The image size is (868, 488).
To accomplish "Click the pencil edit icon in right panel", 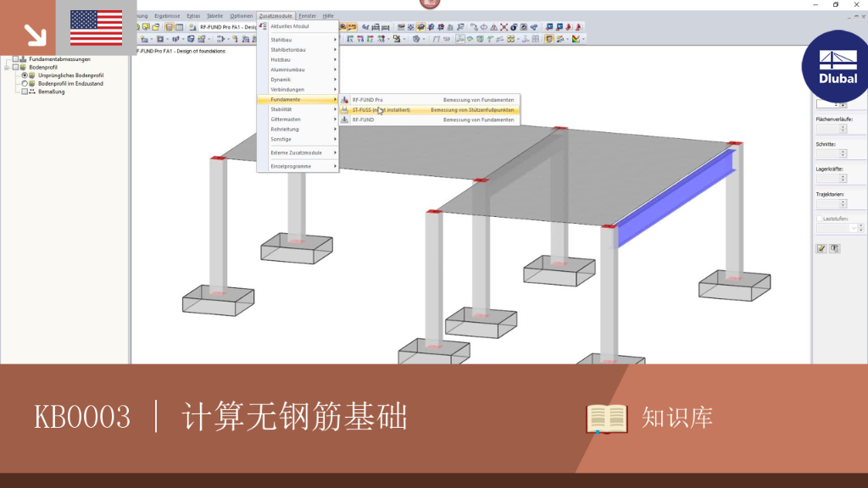I will click(821, 248).
